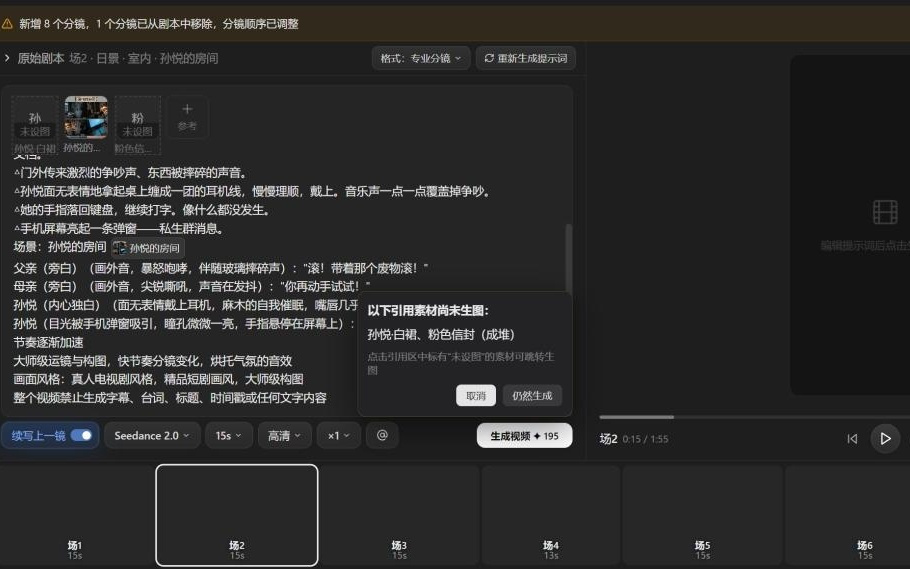Select 场3 storyboard thumbnail
The width and height of the screenshot is (910, 569).
point(399,515)
